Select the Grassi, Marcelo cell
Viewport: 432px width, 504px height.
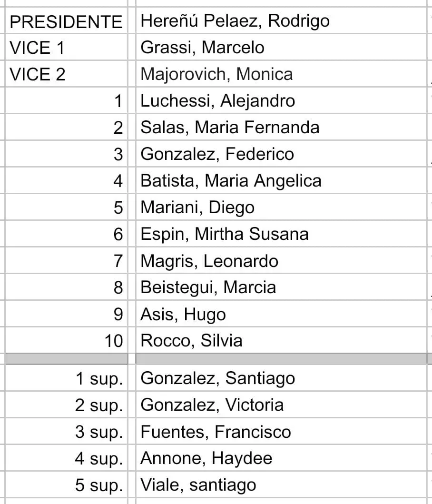(x=203, y=48)
